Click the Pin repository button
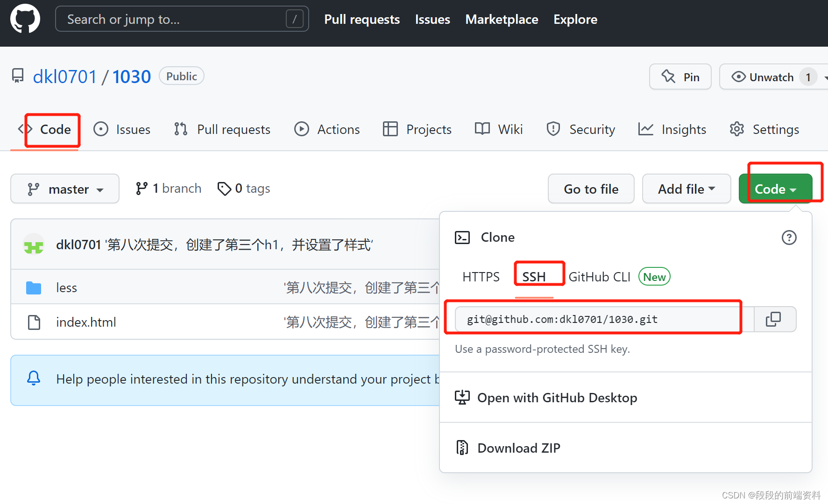Image resolution: width=828 pixels, height=504 pixels. 680,77
